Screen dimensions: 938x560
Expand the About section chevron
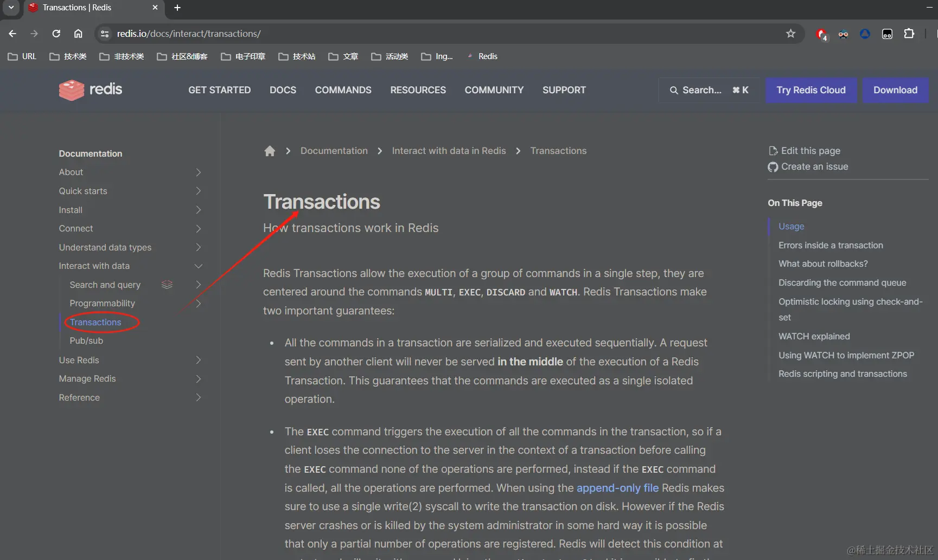[x=198, y=172]
